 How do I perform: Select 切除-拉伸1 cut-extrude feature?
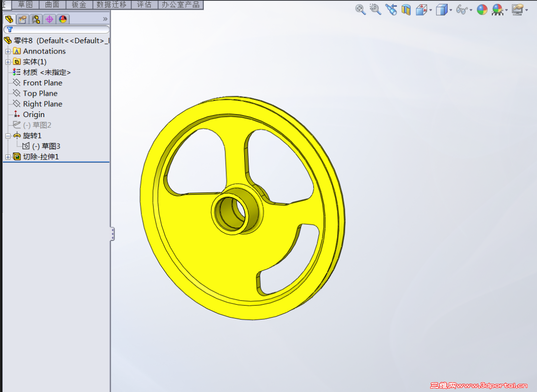point(41,156)
